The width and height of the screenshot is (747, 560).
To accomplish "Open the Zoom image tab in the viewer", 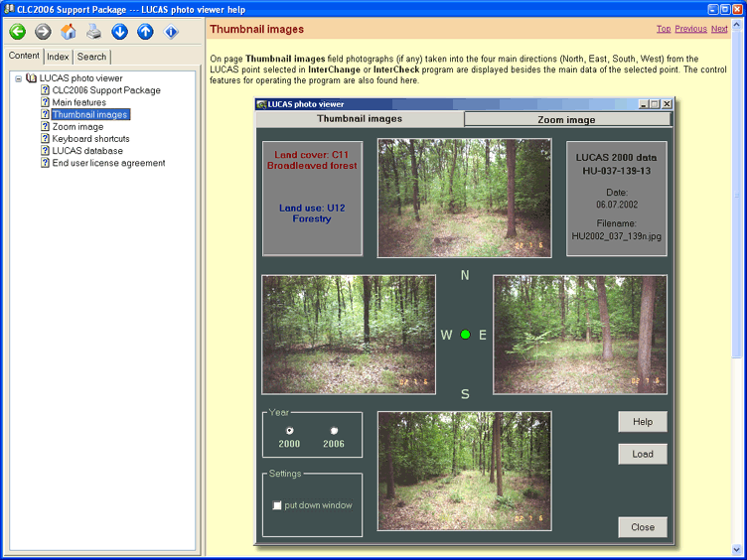I will coord(566,119).
